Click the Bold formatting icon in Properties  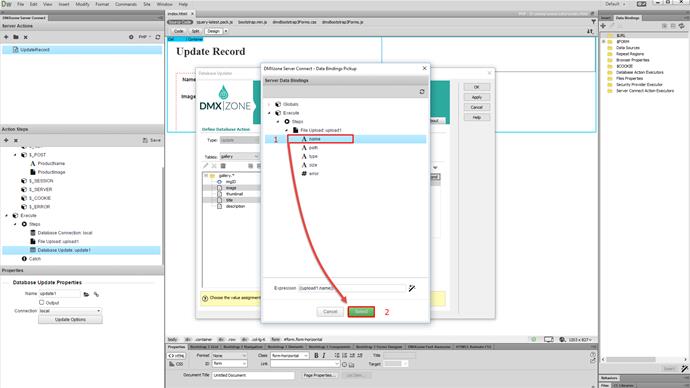[316, 355]
